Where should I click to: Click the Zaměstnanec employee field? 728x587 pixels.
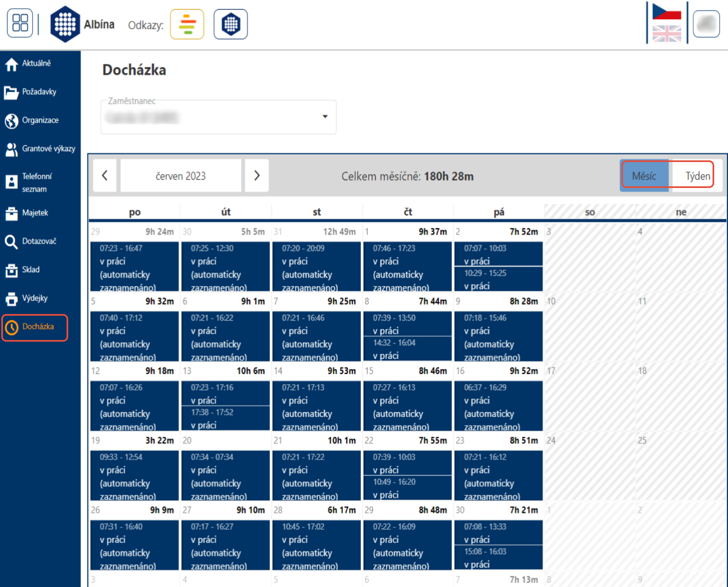(x=218, y=117)
